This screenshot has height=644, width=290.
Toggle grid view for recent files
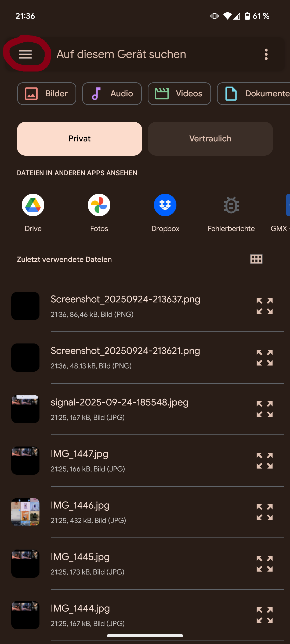pos(256,259)
